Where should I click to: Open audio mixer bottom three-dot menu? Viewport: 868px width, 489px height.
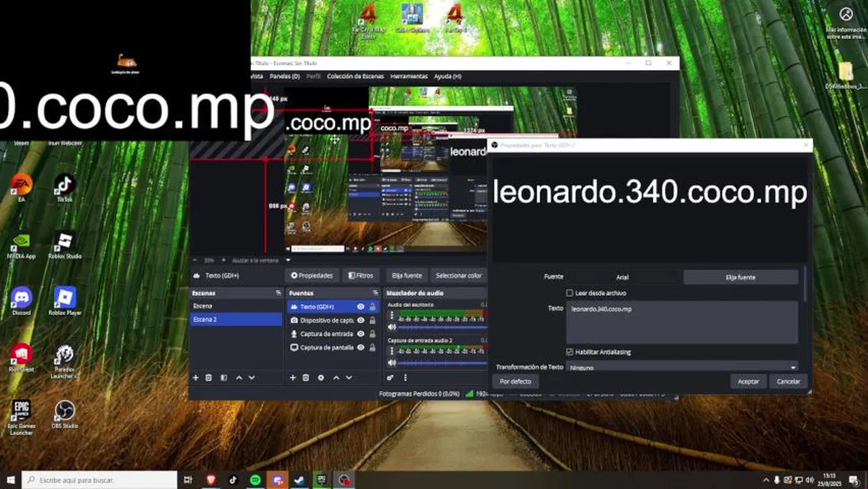405,378
